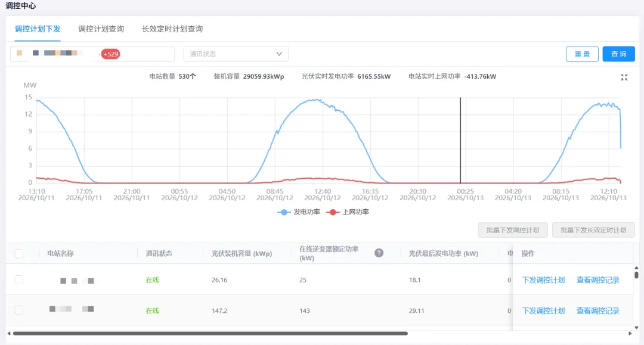Screen dimensions: 644x345
Task: Open the 通讯状态 dropdown
Action: pos(236,54)
